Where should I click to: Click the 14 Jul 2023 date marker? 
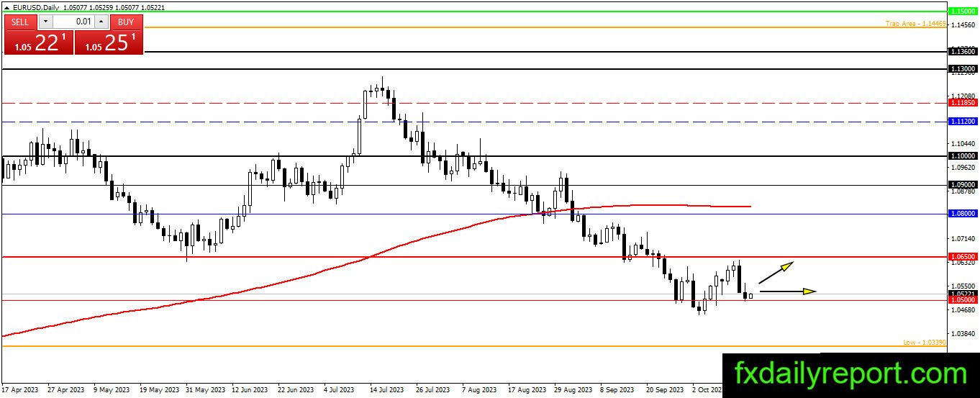(386, 390)
